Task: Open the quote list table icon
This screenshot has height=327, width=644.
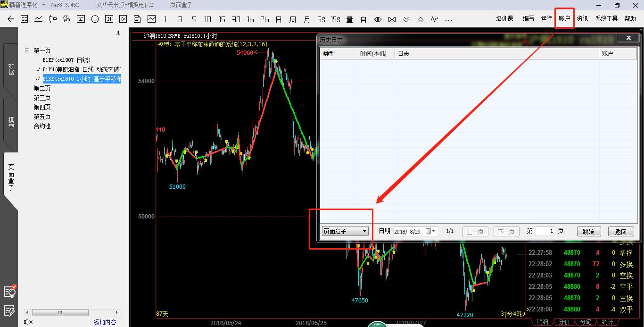Action: tap(25, 19)
